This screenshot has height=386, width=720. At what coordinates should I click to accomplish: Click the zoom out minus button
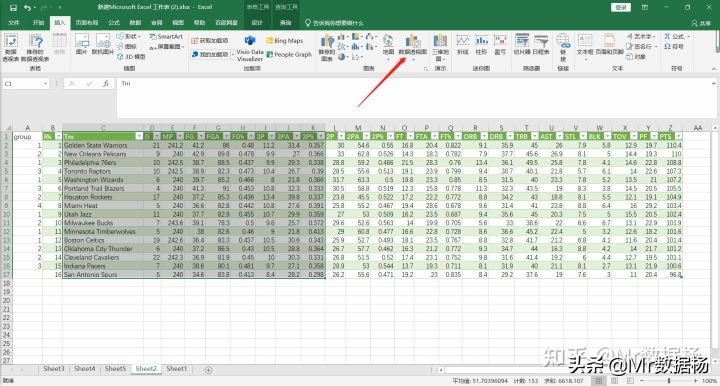pyautogui.click(x=641, y=381)
